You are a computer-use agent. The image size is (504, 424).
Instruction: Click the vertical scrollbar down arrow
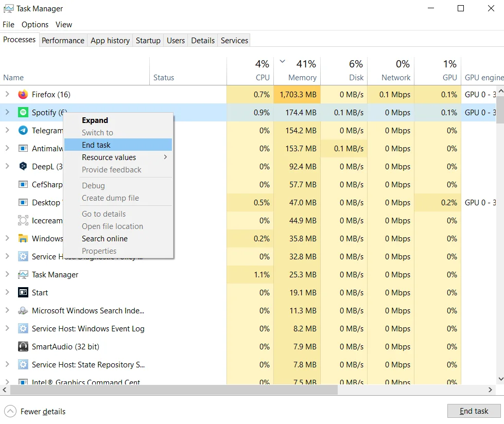pyautogui.click(x=500, y=379)
